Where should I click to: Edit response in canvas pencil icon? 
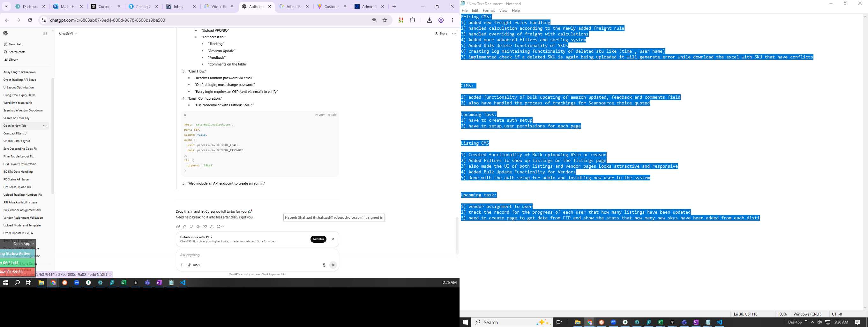(205, 226)
